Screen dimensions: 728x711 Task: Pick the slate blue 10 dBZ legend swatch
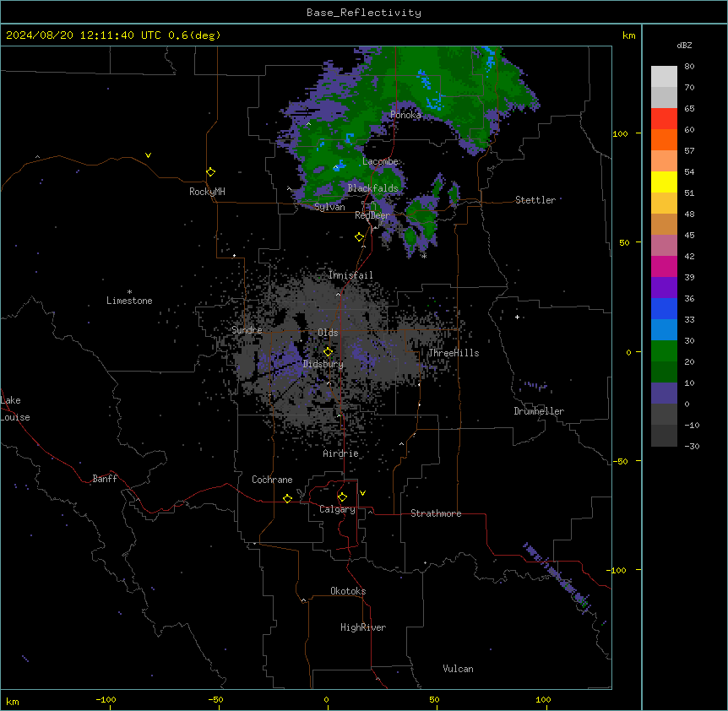coord(664,393)
